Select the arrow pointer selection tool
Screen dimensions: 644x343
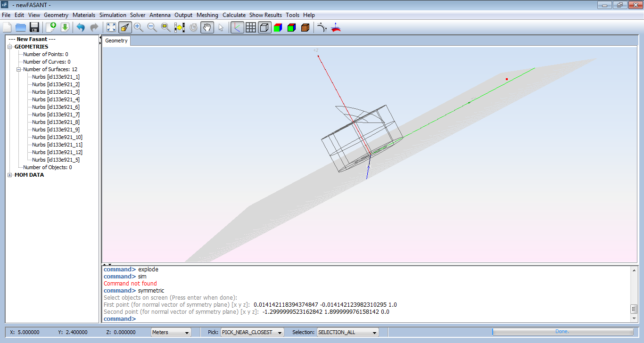coord(221,27)
